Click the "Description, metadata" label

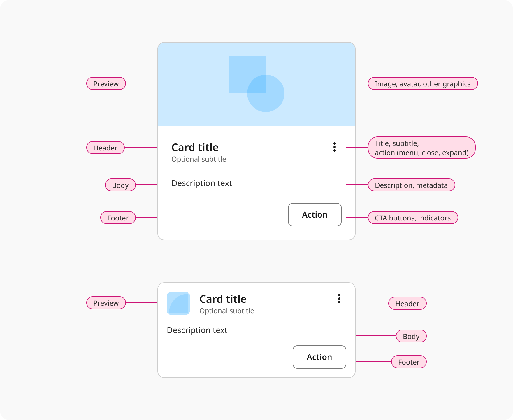[x=412, y=185]
